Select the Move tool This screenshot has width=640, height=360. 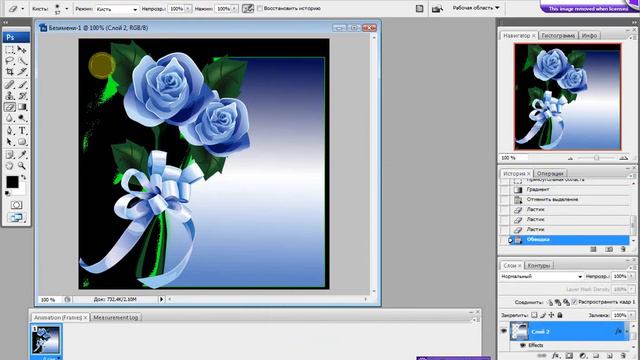click(22, 50)
